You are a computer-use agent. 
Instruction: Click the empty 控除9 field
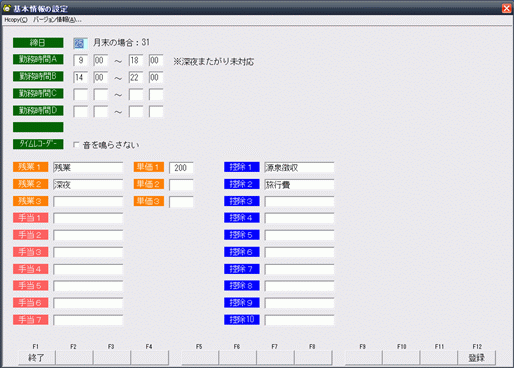299,303
